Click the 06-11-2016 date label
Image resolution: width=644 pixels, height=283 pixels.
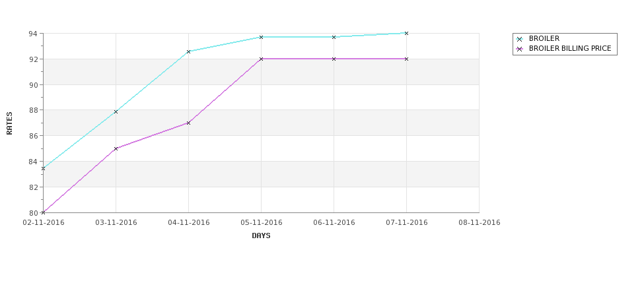(x=334, y=223)
